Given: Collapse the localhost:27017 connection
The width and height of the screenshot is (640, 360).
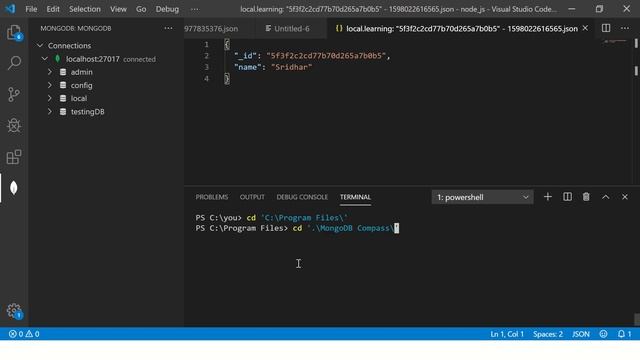Looking at the screenshot, I should [x=45, y=59].
